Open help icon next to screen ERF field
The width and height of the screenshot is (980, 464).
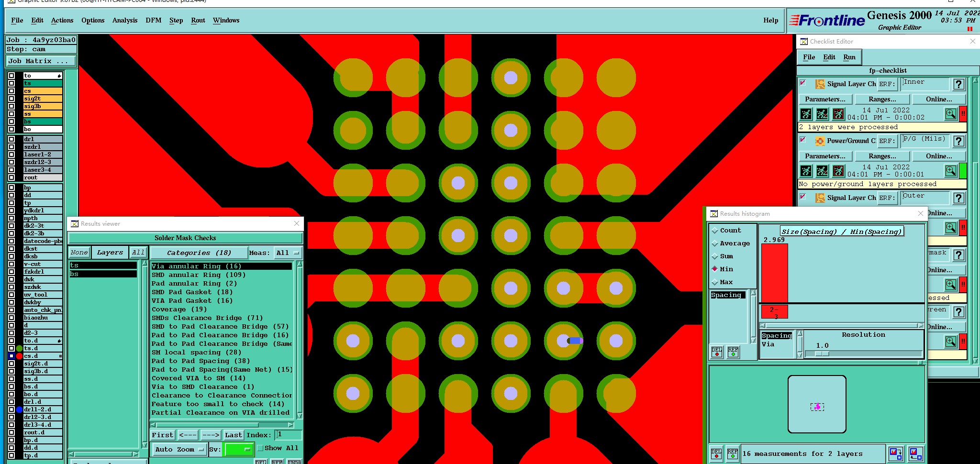[x=958, y=312]
